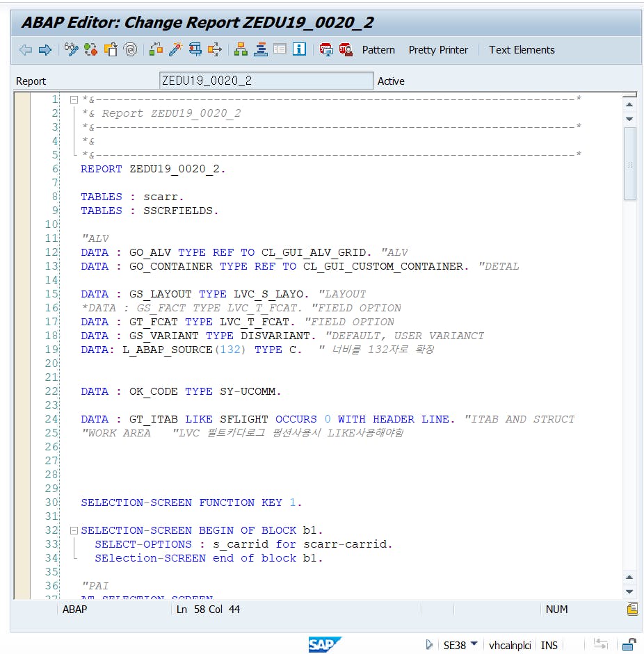Click CL_GUI_ALV_GRID on line 12
644x654 pixels.
click(x=314, y=253)
